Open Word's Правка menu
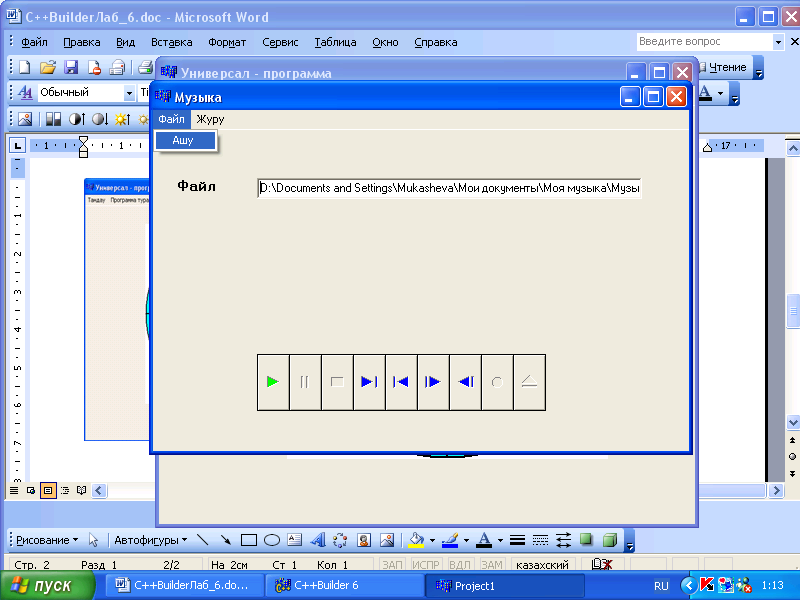The height and width of the screenshot is (600, 800). point(82,42)
